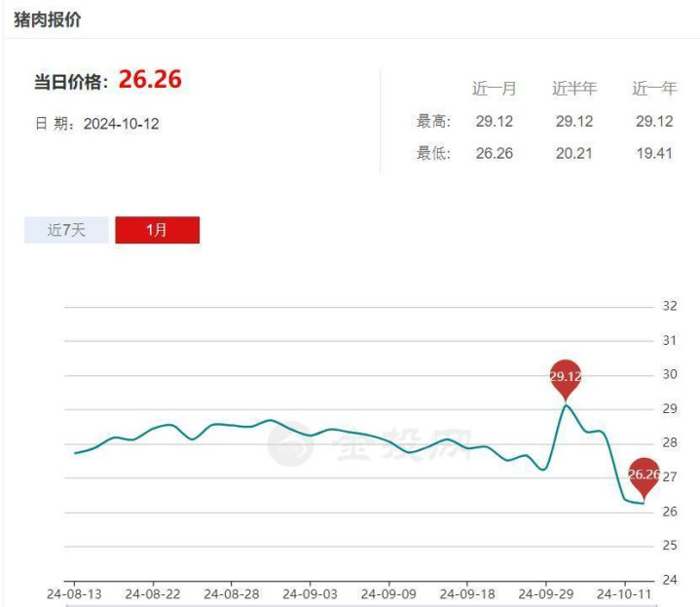Click the 当日价格 label
The width and height of the screenshot is (700, 607).
(71, 83)
